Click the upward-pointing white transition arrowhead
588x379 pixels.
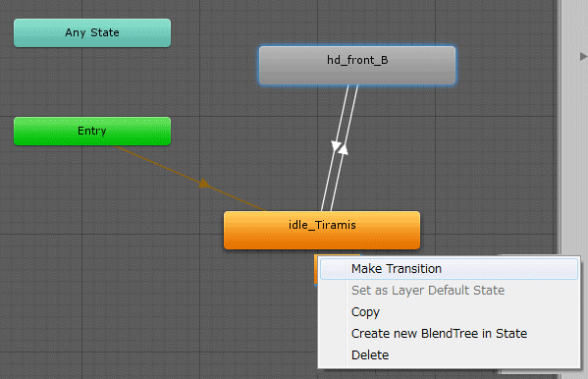343,149
